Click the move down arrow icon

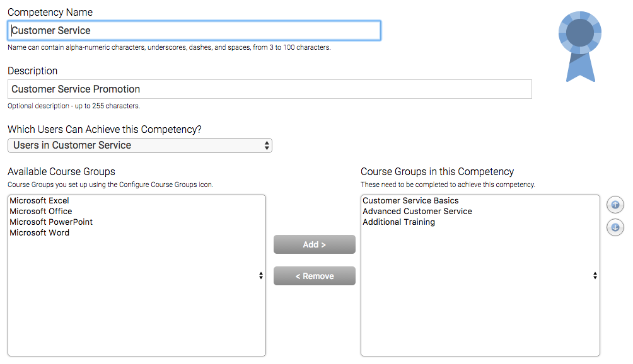click(x=615, y=227)
